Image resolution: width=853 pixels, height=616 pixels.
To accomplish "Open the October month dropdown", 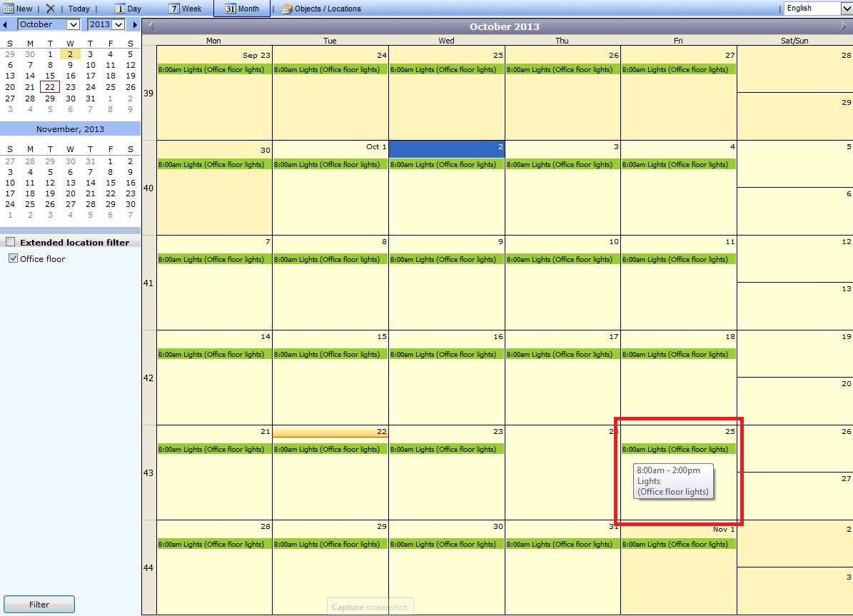I will [73, 24].
